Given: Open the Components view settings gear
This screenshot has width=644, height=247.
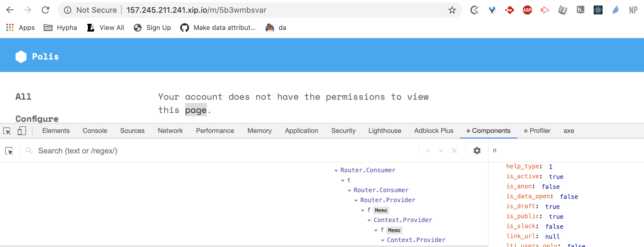Looking at the screenshot, I should tap(477, 151).
